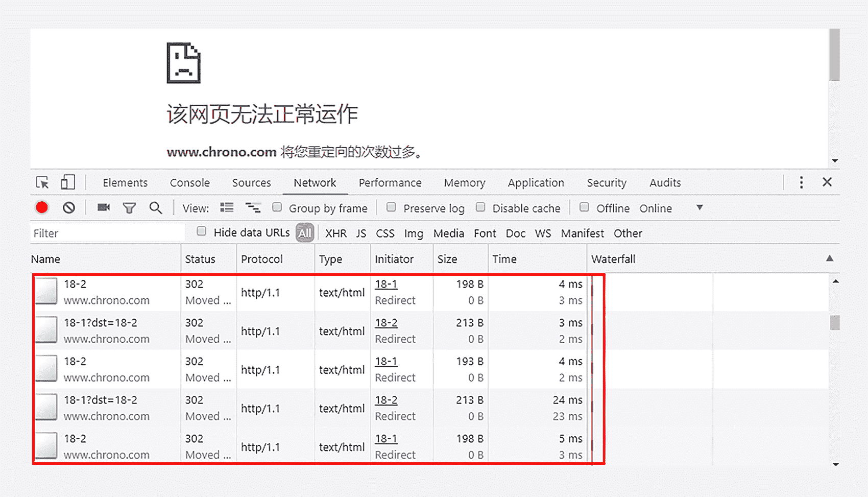Filter requests by WS
Viewport: 868px width, 497px height.
coord(543,233)
